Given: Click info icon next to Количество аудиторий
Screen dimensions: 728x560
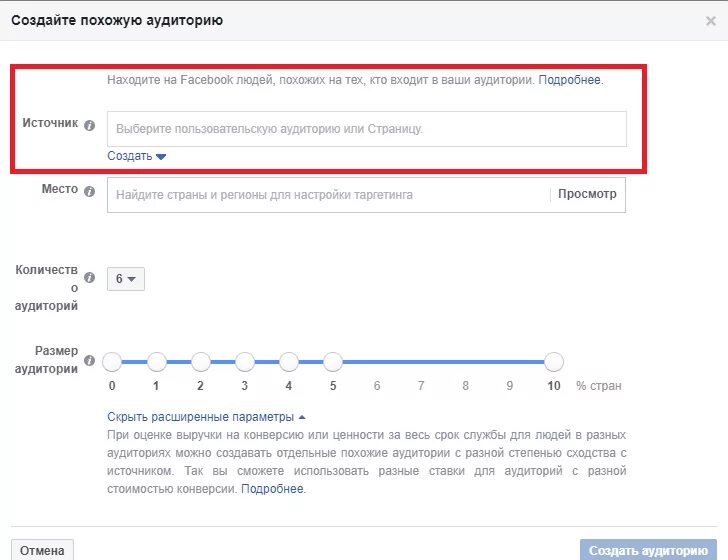Looking at the screenshot, I should click(90, 277).
